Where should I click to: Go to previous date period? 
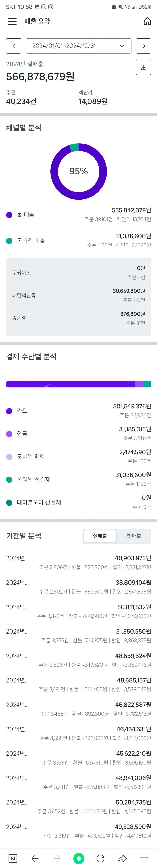click(x=14, y=46)
